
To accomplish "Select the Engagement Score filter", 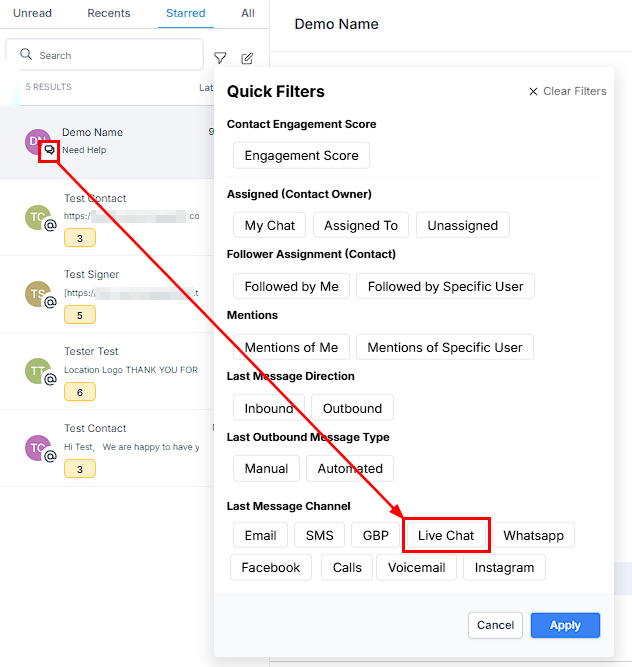I will (x=301, y=155).
